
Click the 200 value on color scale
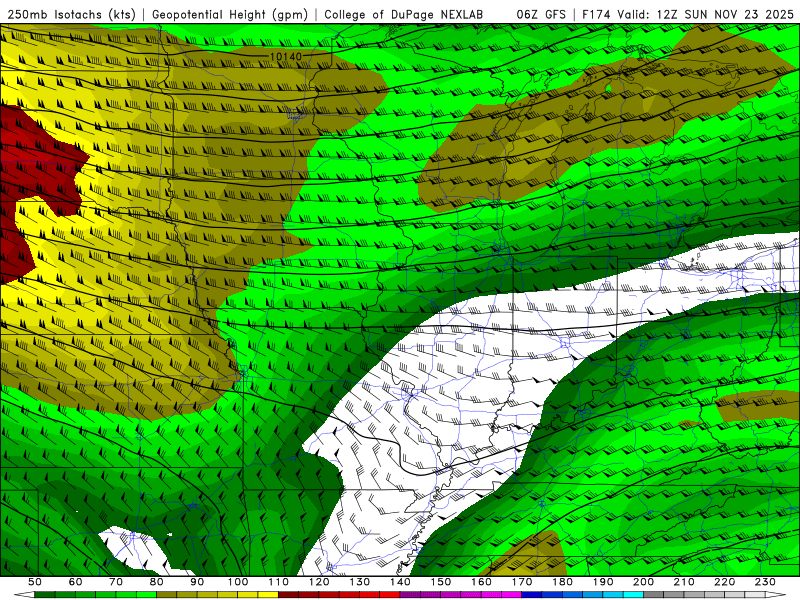tap(644, 582)
